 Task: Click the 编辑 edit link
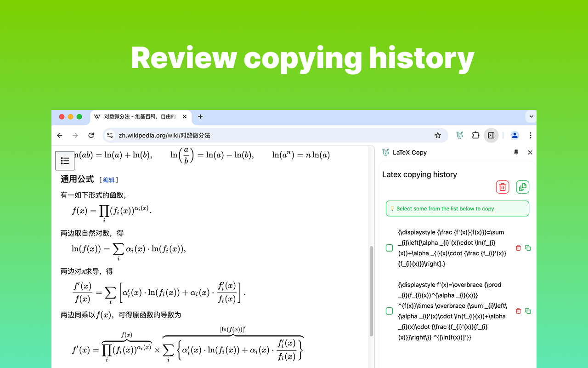coord(109,180)
